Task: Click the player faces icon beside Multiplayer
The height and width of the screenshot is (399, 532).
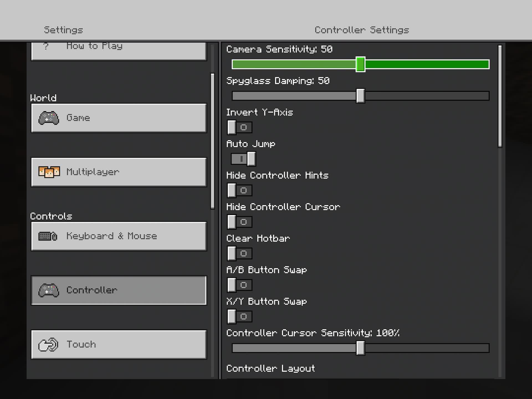Action: coord(49,172)
